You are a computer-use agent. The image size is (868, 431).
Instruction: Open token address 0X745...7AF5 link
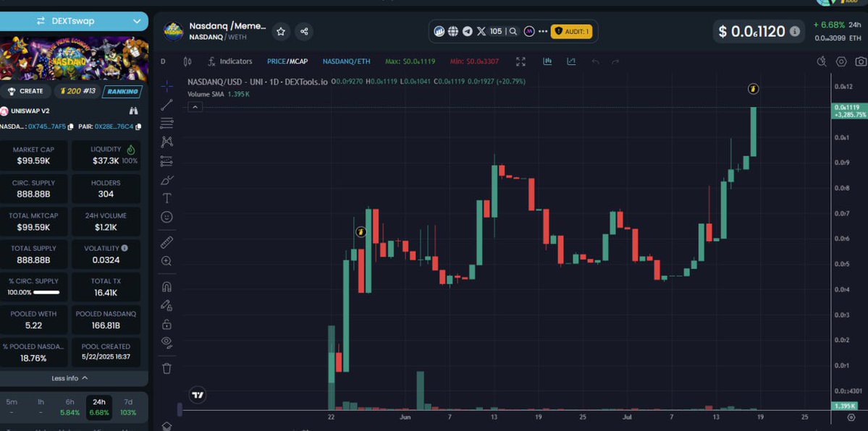pos(47,127)
